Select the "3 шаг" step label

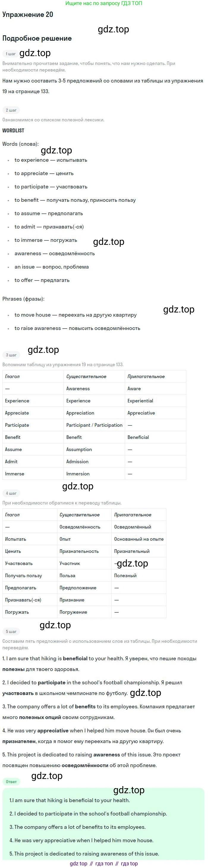click(x=11, y=355)
